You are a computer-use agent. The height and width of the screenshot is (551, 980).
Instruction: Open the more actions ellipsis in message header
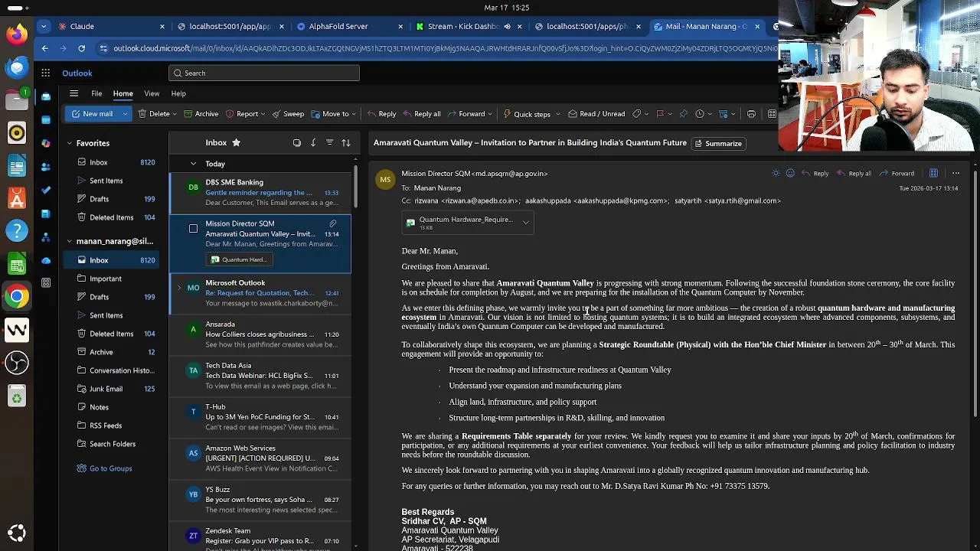click(x=955, y=173)
